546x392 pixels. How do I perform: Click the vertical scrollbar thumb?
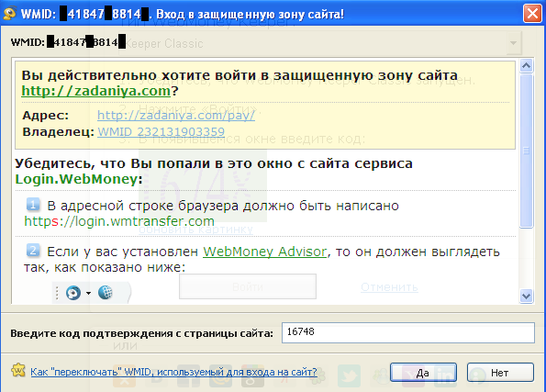point(526,151)
